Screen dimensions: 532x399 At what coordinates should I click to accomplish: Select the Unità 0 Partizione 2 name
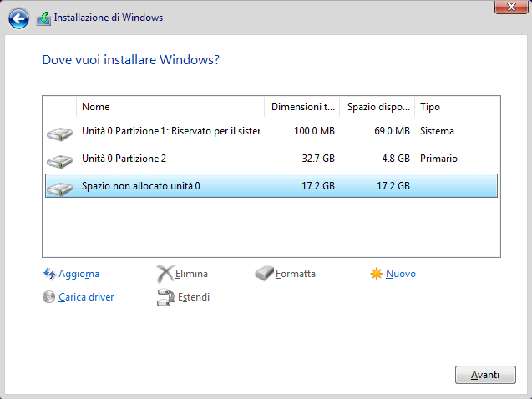[x=124, y=159]
